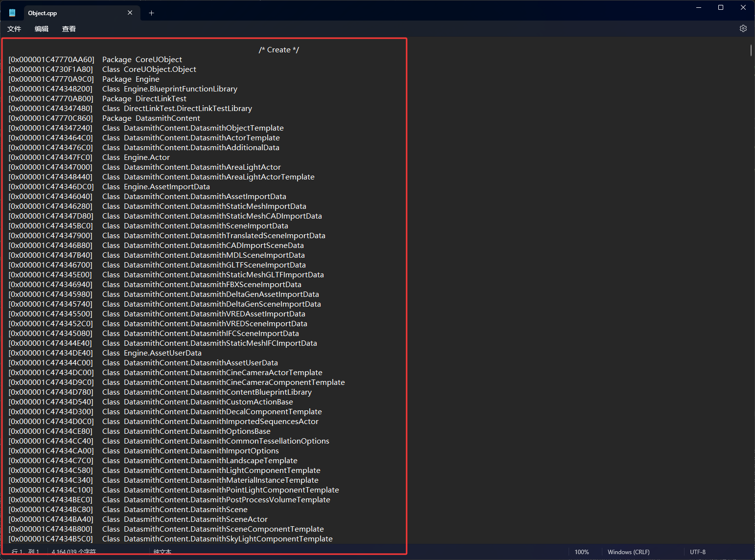Click the Engine.AssetImportData line
Viewport: 755px width, 560px height.
[109, 187]
